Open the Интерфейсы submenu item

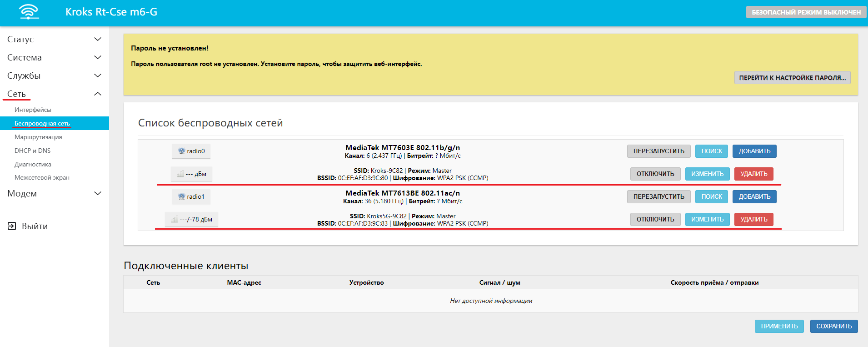click(33, 110)
